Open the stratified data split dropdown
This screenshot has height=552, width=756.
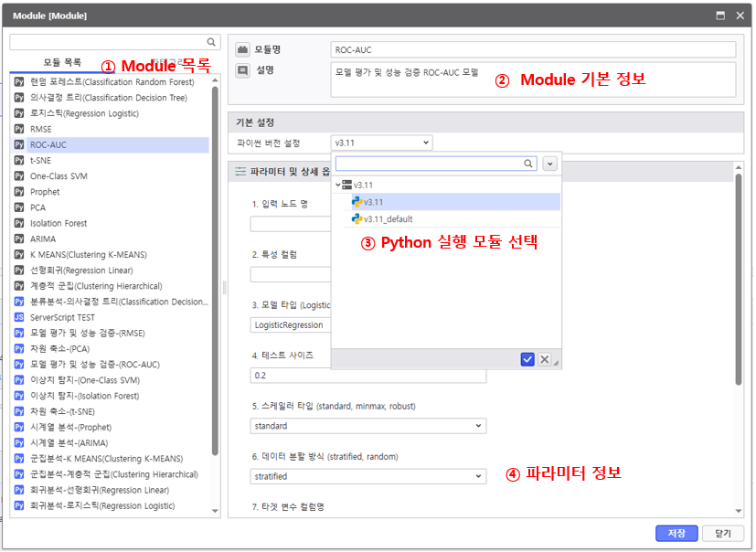pyautogui.click(x=367, y=476)
